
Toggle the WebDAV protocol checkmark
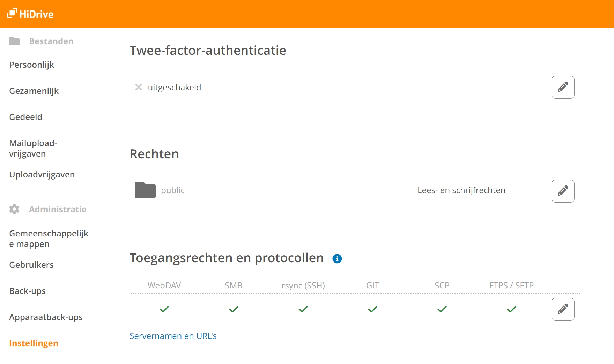(x=164, y=309)
